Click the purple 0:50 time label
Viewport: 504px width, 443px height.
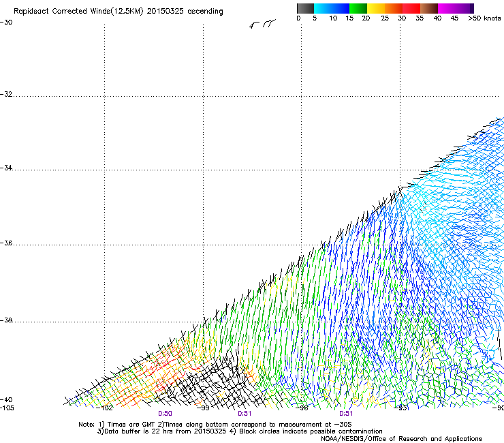tap(165, 414)
